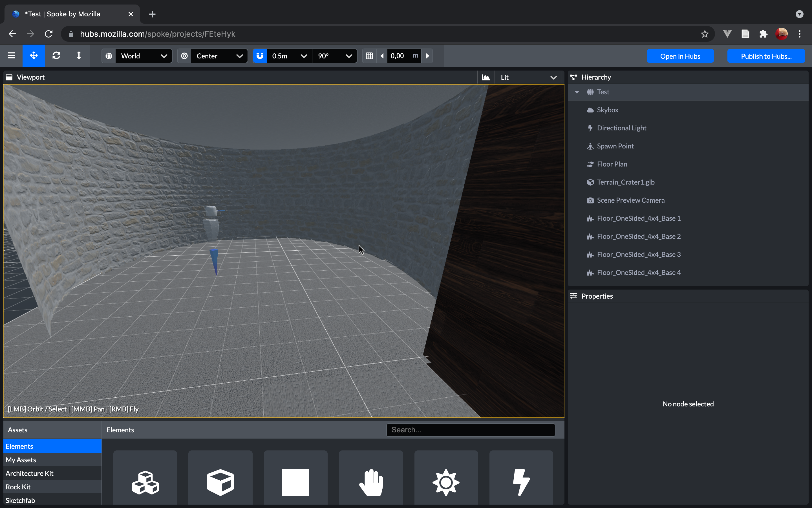The height and width of the screenshot is (508, 812).
Task: Select Skybox node in hierarchy
Action: [688, 110]
